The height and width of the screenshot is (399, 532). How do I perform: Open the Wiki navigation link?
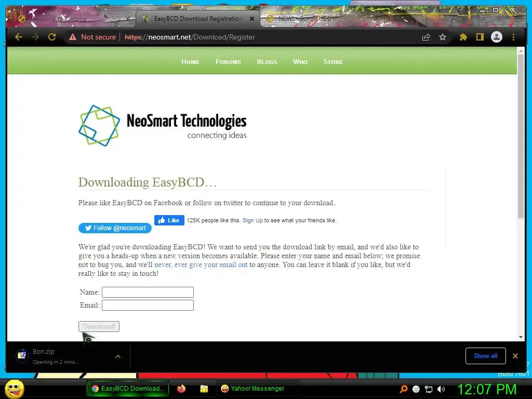tap(300, 62)
